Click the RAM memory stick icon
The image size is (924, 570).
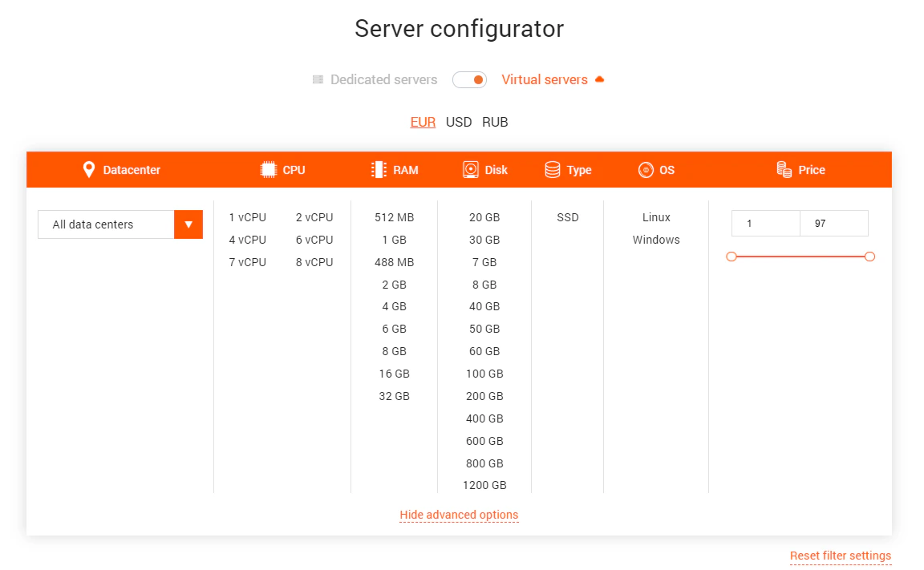(378, 169)
